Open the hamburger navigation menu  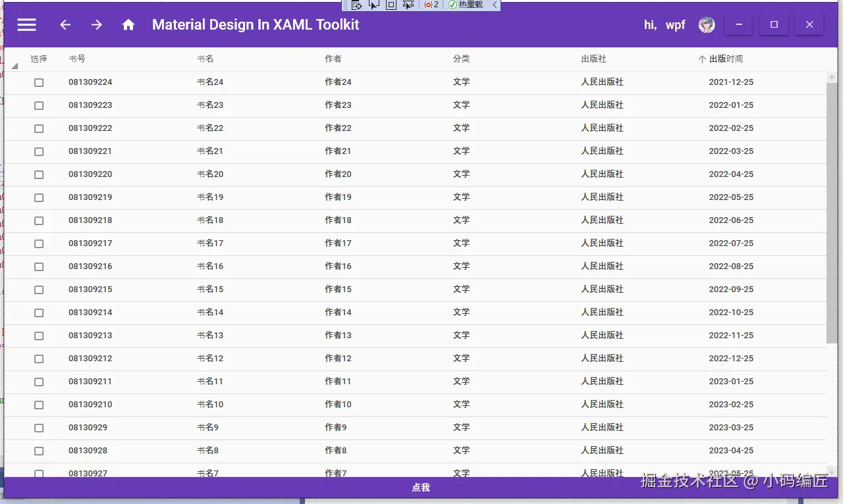[x=26, y=24]
